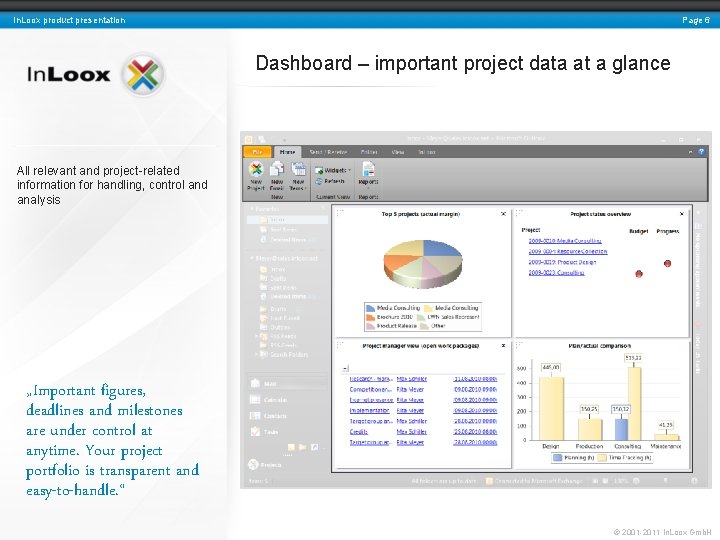Open the Resource Collection project link
This screenshot has width=720, height=540.
click(568, 251)
